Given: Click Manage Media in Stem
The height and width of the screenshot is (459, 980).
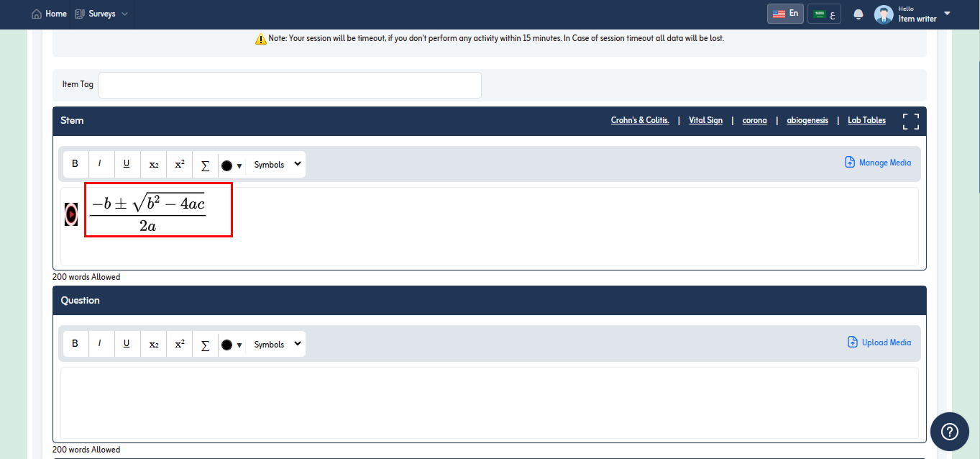Looking at the screenshot, I should coord(878,163).
